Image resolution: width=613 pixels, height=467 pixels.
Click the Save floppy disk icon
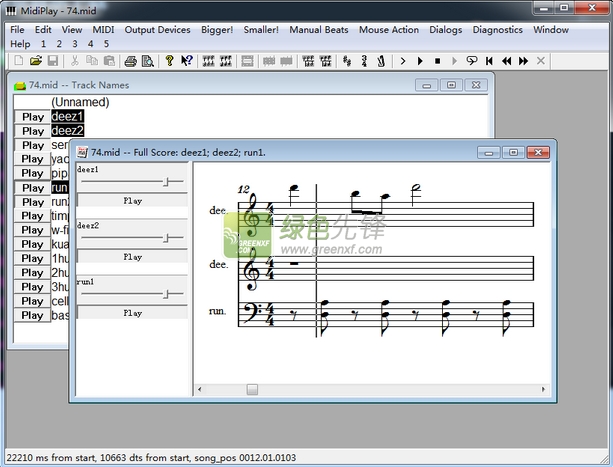(x=53, y=61)
